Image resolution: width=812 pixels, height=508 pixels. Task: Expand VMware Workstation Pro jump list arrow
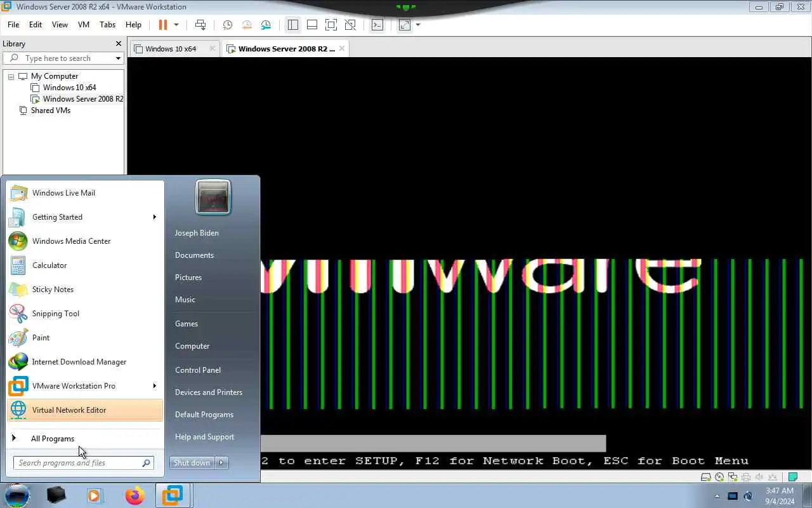point(154,386)
